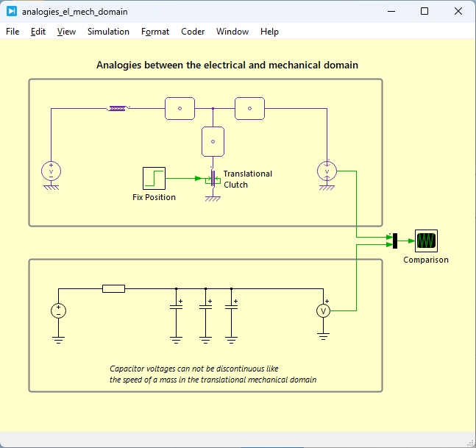Open the Format menu

point(155,32)
